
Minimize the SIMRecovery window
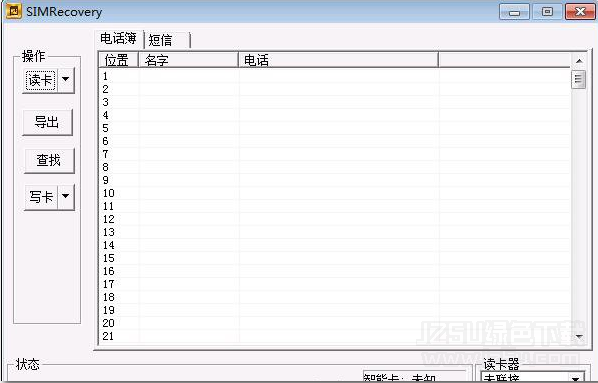click(x=514, y=12)
